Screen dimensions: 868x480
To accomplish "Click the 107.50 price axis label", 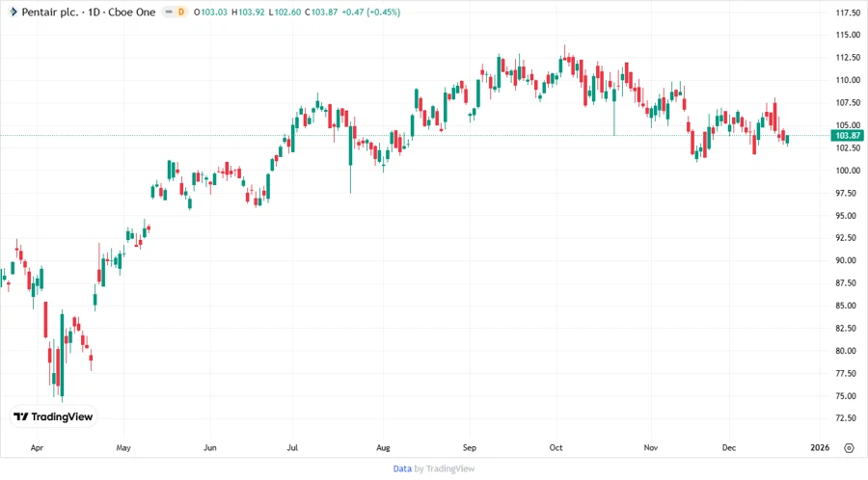I will pyautogui.click(x=848, y=102).
